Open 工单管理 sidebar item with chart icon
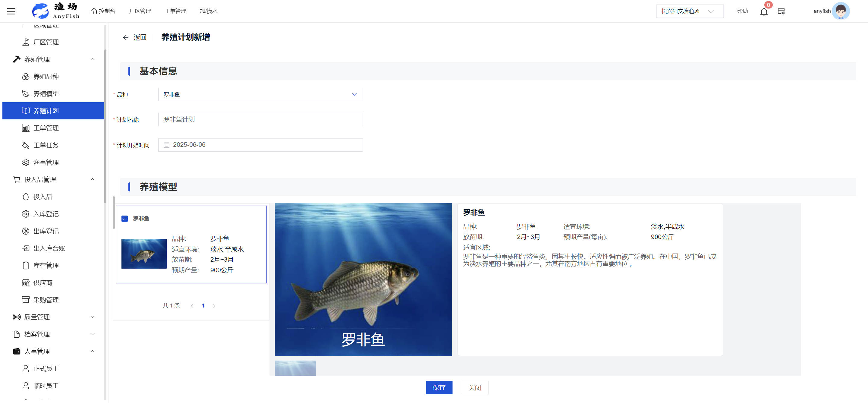 click(x=46, y=128)
